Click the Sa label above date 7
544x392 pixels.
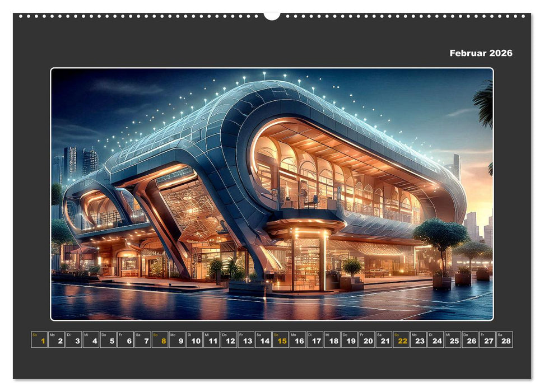point(137,334)
